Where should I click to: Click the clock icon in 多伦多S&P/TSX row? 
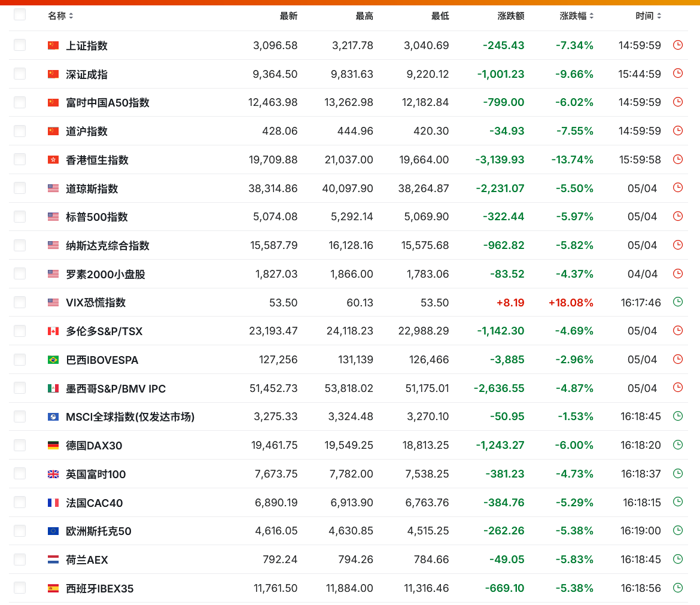tap(678, 330)
